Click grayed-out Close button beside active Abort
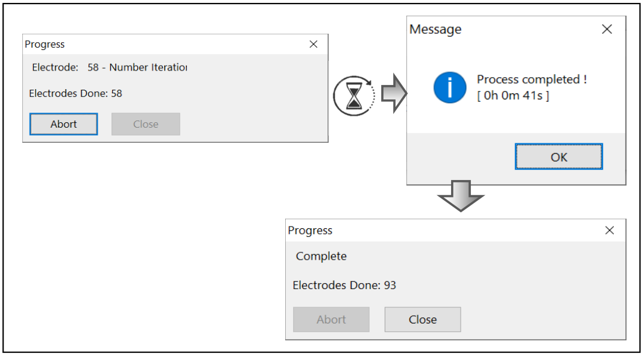The width and height of the screenshot is (644, 356). [x=146, y=124]
